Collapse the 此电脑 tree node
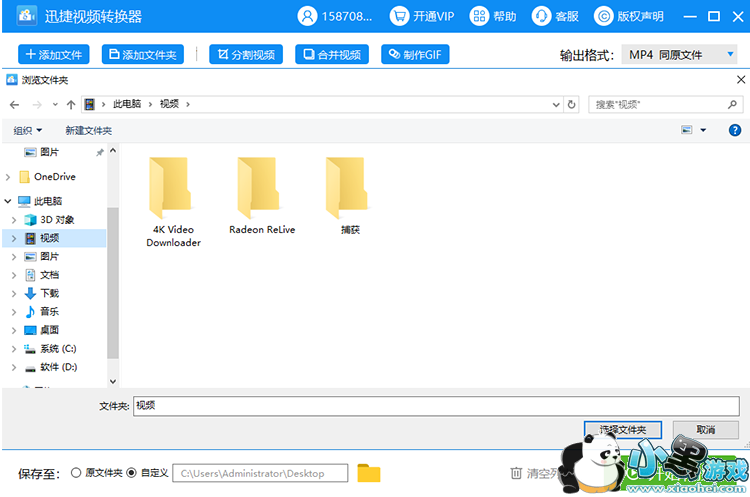750x497 pixels. coord(8,201)
